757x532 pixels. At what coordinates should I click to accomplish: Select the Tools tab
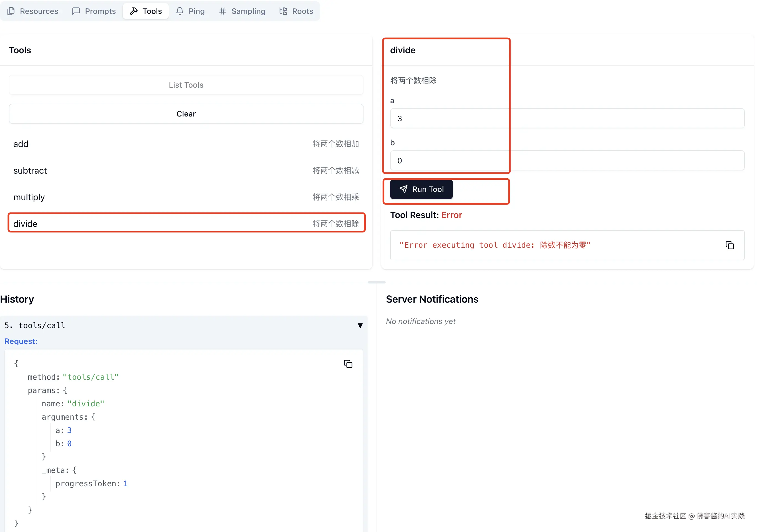(146, 11)
